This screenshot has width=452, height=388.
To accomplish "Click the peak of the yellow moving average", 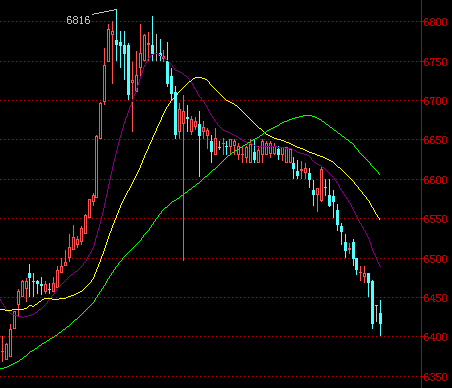I will 199,77.
